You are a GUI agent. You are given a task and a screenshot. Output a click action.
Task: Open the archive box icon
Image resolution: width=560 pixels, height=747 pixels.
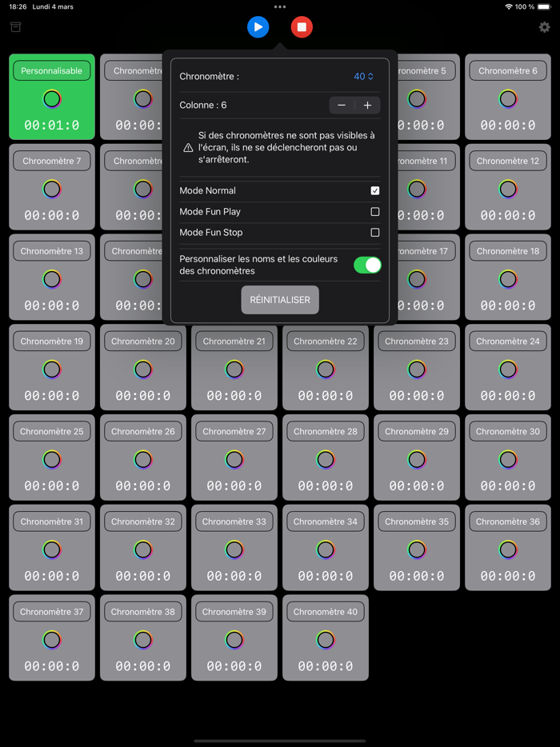pyautogui.click(x=16, y=27)
